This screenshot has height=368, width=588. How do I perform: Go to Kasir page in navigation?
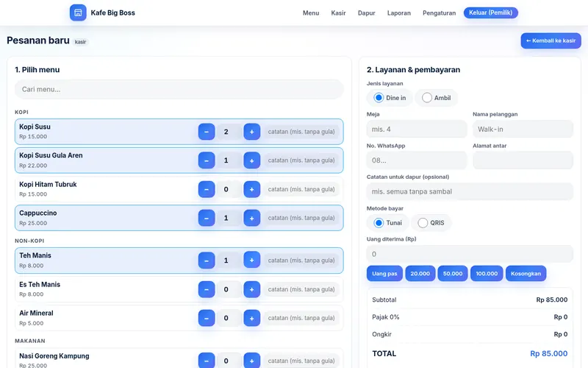tap(338, 13)
